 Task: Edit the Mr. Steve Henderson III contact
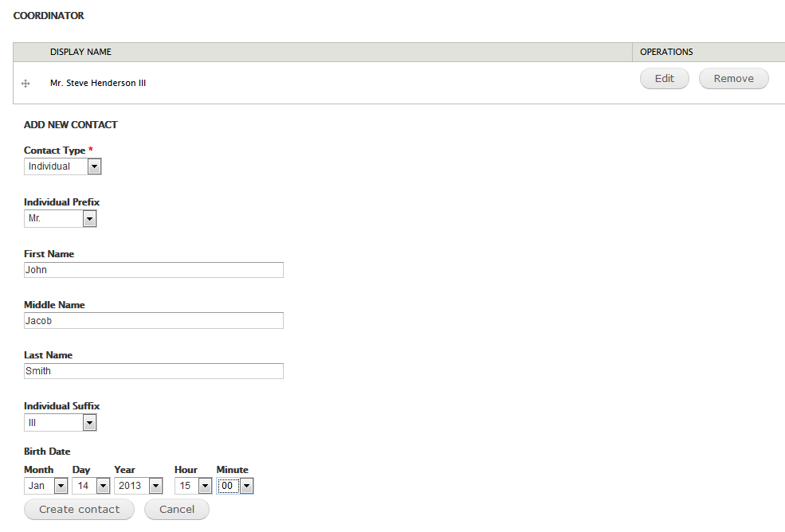(x=664, y=78)
